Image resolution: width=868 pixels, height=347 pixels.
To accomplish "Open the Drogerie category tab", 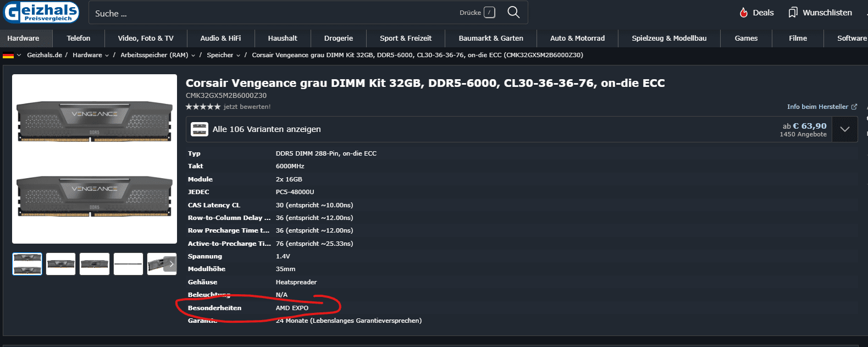I will point(339,38).
